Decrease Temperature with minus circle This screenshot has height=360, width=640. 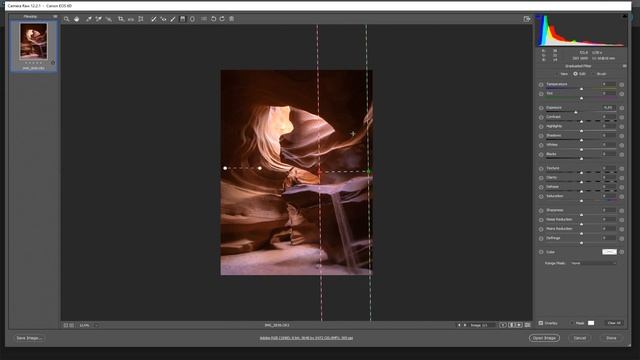point(541,85)
